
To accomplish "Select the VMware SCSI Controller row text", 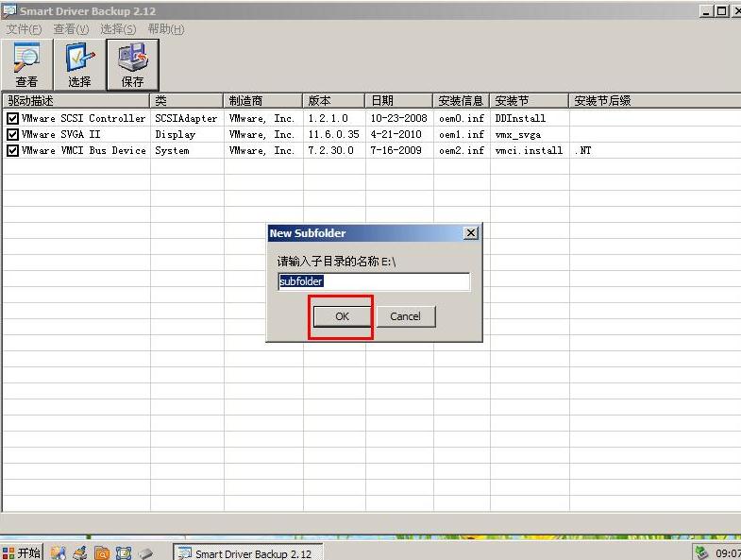I will pyautogui.click(x=84, y=118).
